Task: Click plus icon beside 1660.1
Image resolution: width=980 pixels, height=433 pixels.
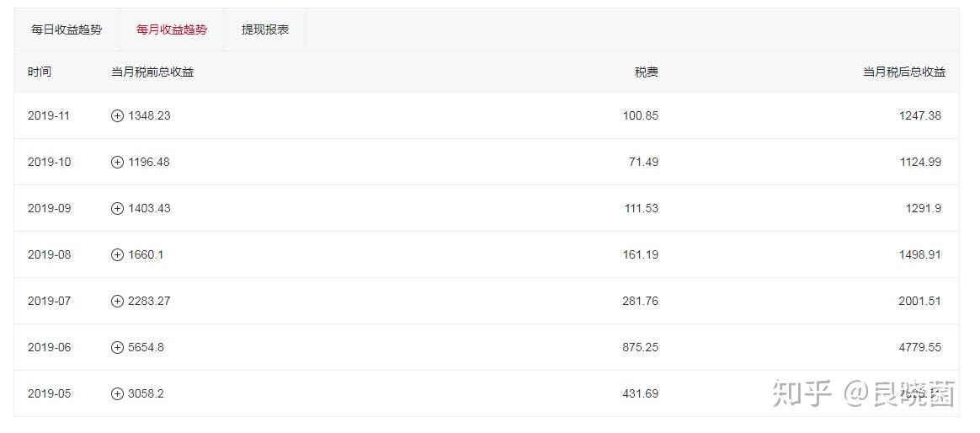Action: click(117, 254)
